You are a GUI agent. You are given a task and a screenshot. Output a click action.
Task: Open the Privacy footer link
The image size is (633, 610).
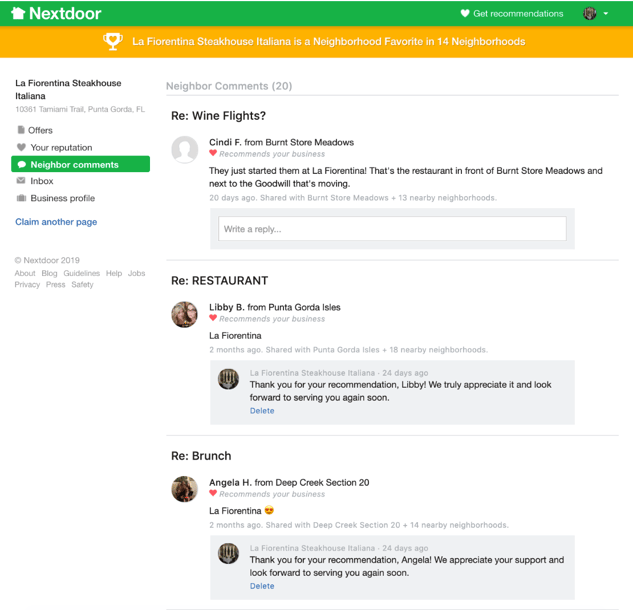point(27,285)
